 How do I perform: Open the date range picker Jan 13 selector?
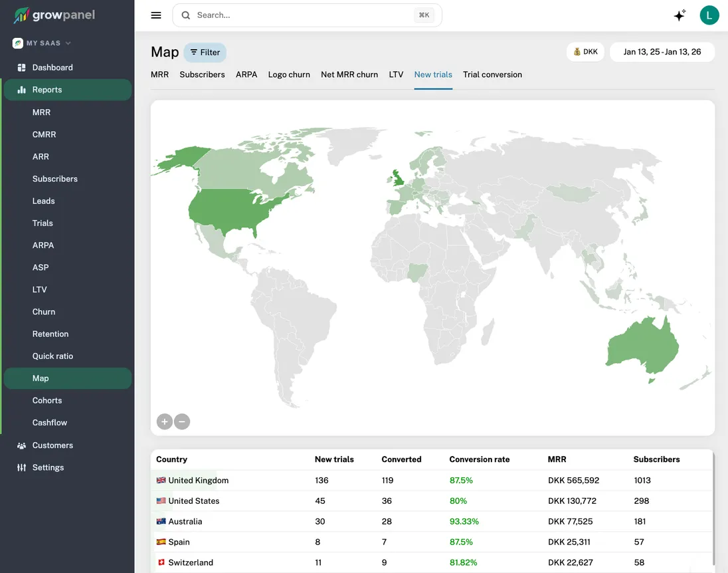(x=662, y=51)
